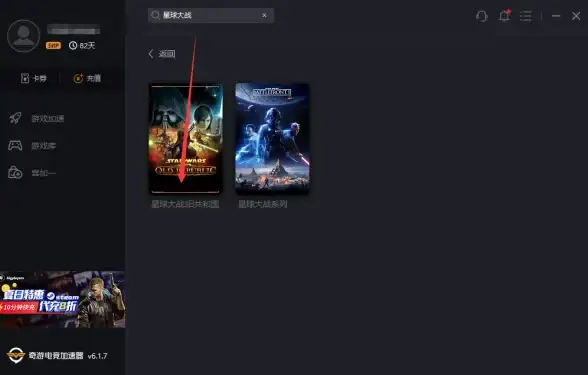The width and height of the screenshot is (588, 375).
Task: Open the 卡券 coupons section
Action: point(34,78)
